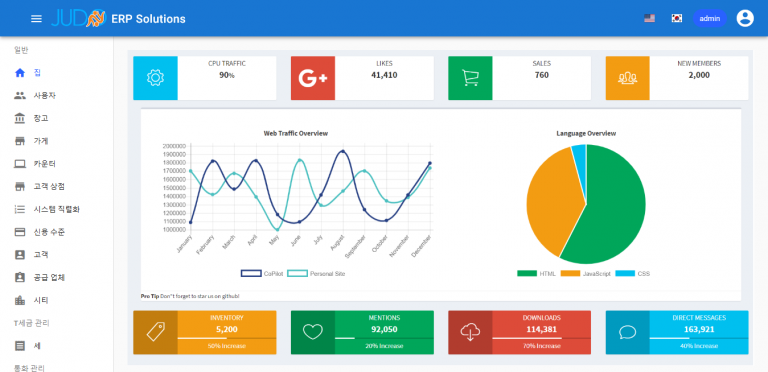The height and width of the screenshot is (372, 768).
Task: Click the JUDO logo
Action: (x=78, y=19)
